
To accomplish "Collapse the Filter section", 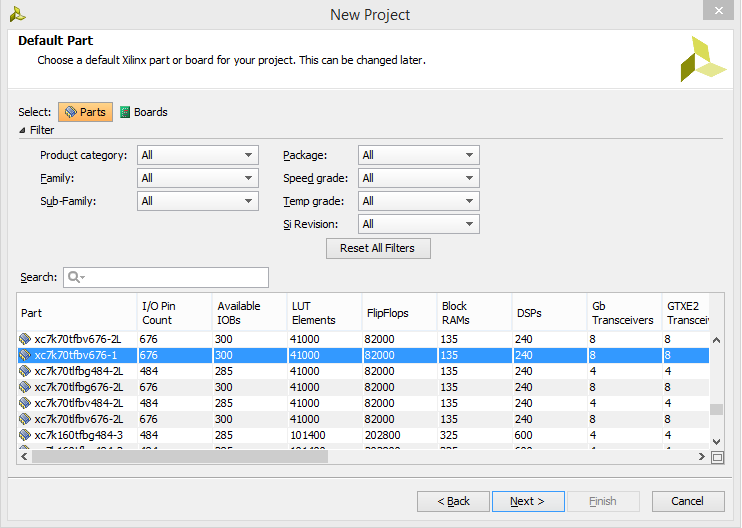I will (22, 130).
